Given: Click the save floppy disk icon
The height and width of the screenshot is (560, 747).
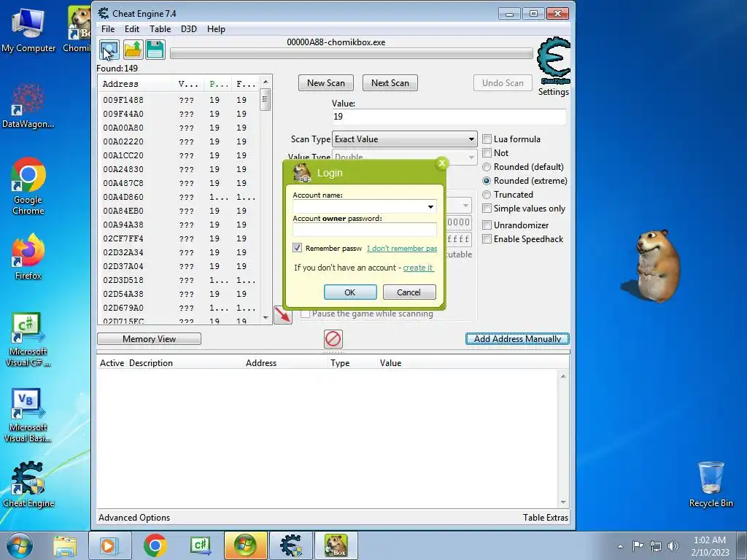Looking at the screenshot, I should pyautogui.click(x=155, y=50).
